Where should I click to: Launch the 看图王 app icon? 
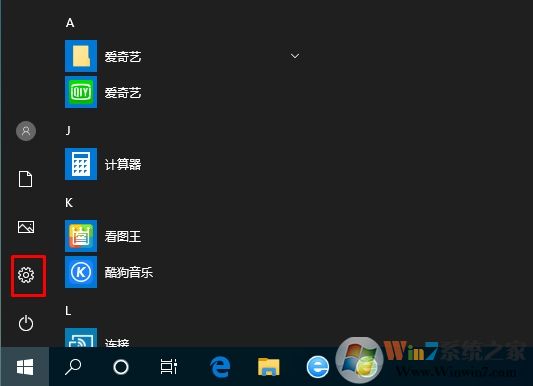(x=81, y=236)
